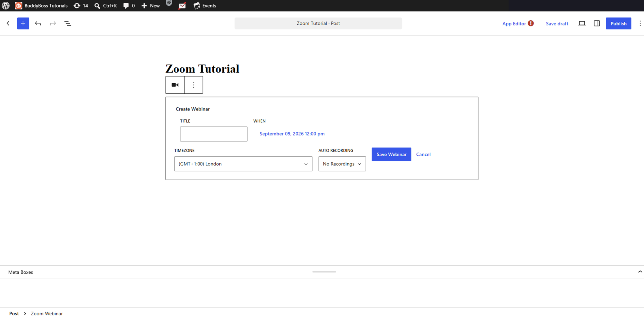Open the Document Overview list view

click(68, 23)
